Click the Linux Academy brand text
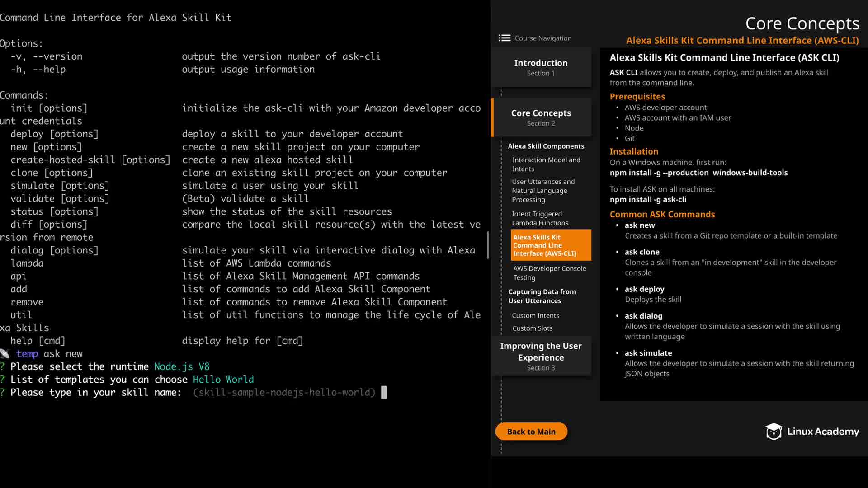Image resolution: width=868 pixels, height=488 pixels. click(x=823, y=432)
